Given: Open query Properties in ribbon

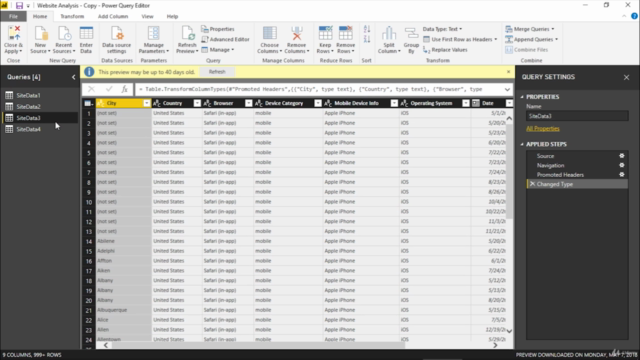Looking at the screenshot, I should [218, 29].
